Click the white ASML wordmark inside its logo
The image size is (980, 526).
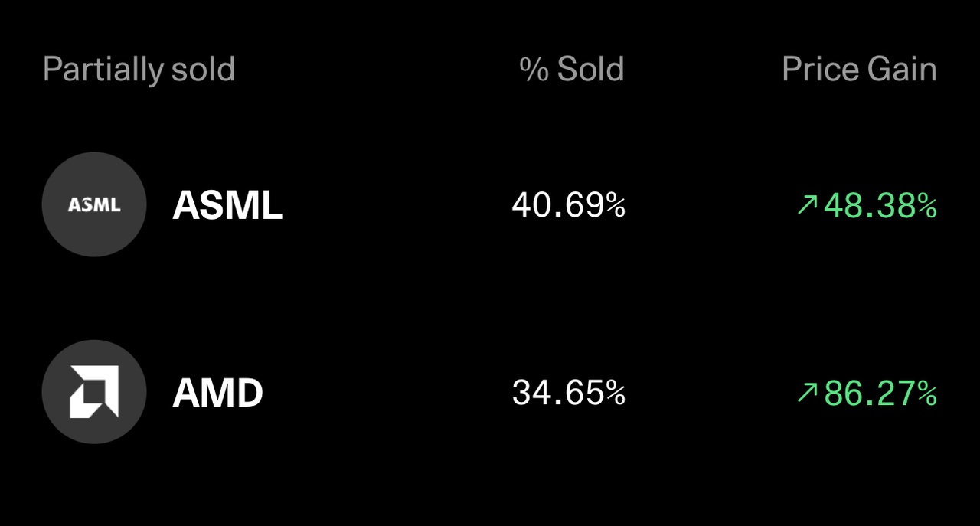tap(94, 205)
